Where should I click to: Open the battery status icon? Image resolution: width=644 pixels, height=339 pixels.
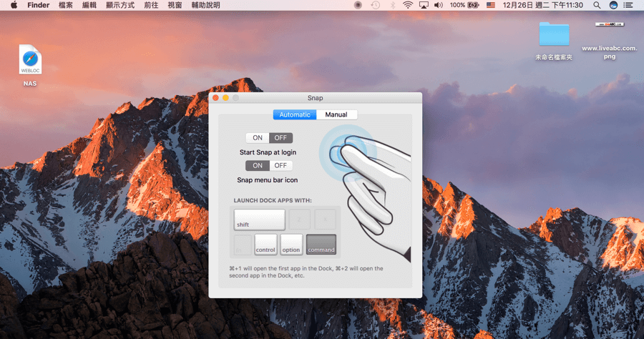point(474,5)
